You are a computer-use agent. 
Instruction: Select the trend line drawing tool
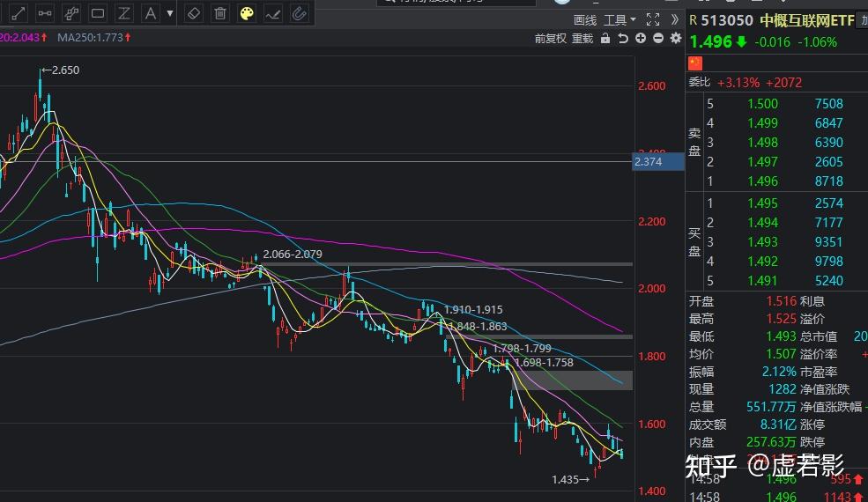tap(19, 13)
